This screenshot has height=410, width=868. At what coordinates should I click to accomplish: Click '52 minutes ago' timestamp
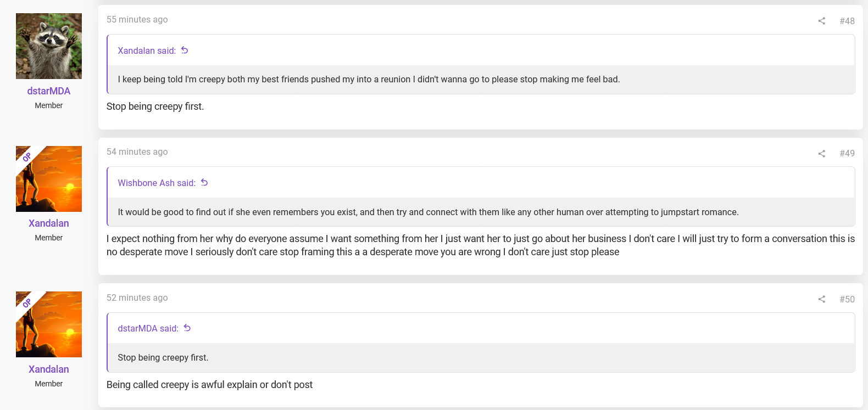click(137, 297)
